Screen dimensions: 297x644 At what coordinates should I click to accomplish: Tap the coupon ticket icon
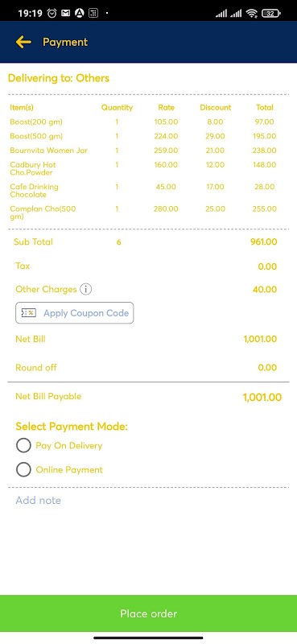point(29,313)
